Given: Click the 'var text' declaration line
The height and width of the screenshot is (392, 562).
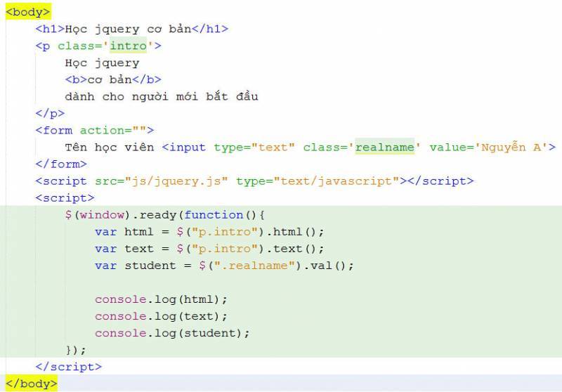Looking at the screenshot, I should point(209,249).
